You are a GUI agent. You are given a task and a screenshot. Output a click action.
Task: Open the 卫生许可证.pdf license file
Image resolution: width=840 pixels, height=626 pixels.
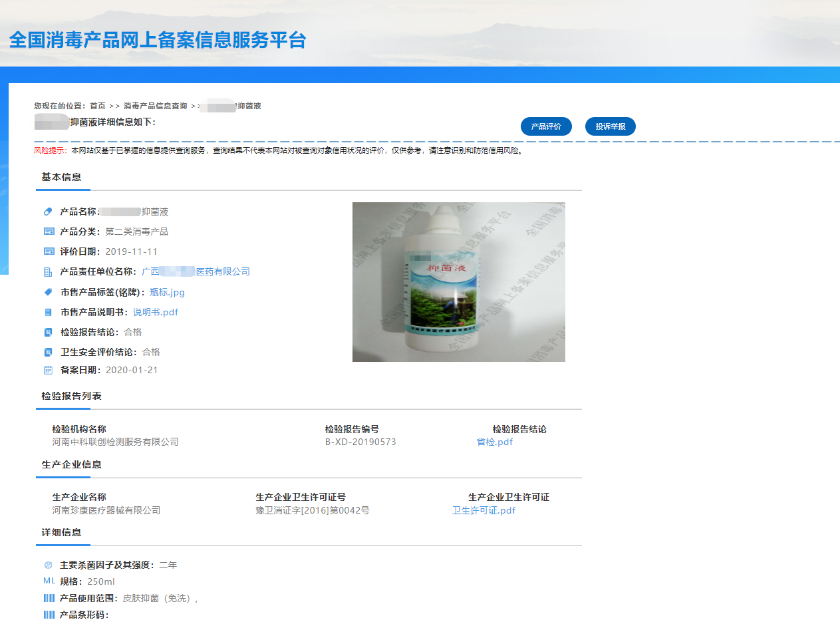pyautogui.click(x=484, y=511)
